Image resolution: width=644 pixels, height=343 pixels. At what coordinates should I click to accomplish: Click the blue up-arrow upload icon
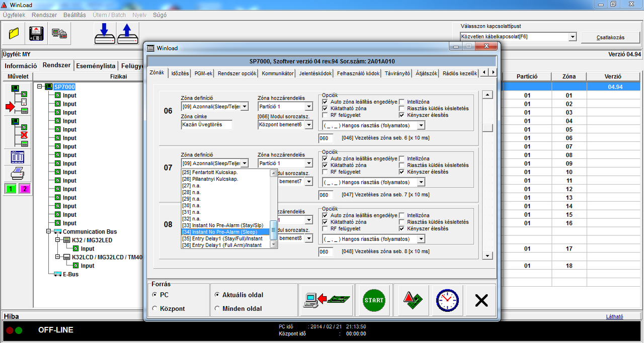tap(128, 34)
